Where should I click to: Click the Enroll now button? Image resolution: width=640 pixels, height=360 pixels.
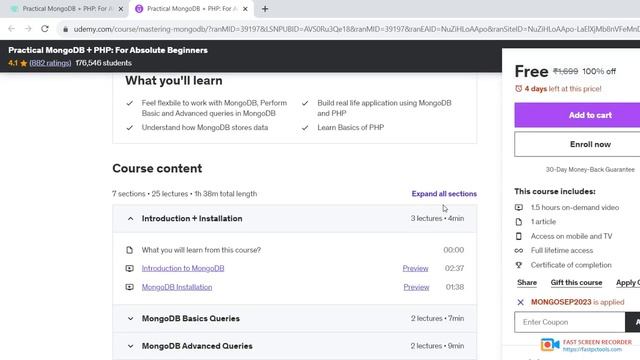tap(577, 144)
